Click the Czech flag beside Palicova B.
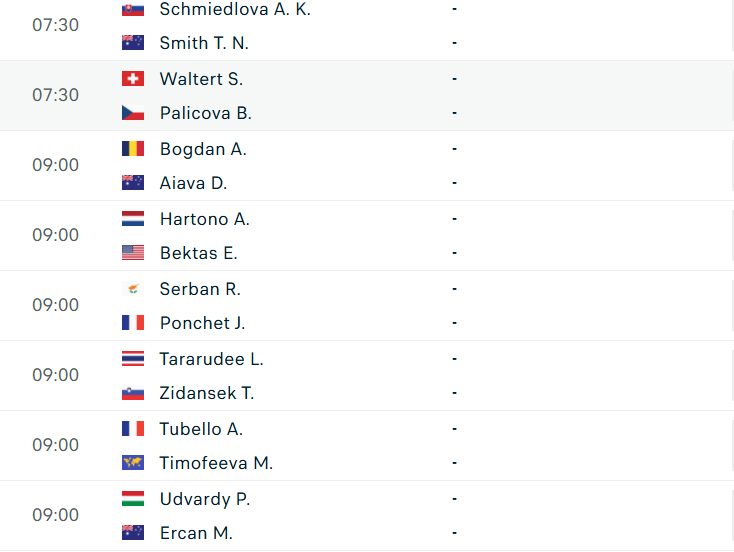Screen dimensions: 734x552 (x=132, y=113)
